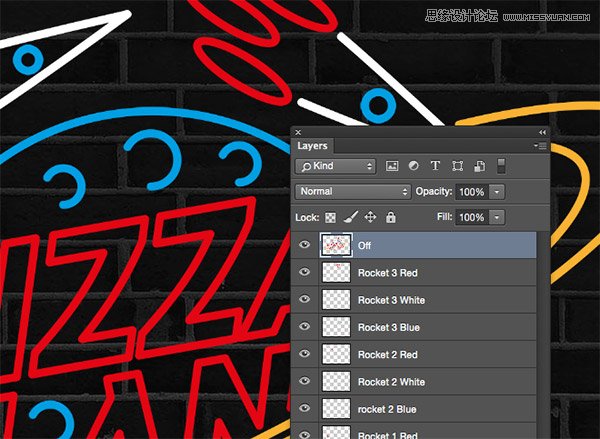
Task: Select the Rocket 3 Blue layer name
Action: (x=389, y=328)
